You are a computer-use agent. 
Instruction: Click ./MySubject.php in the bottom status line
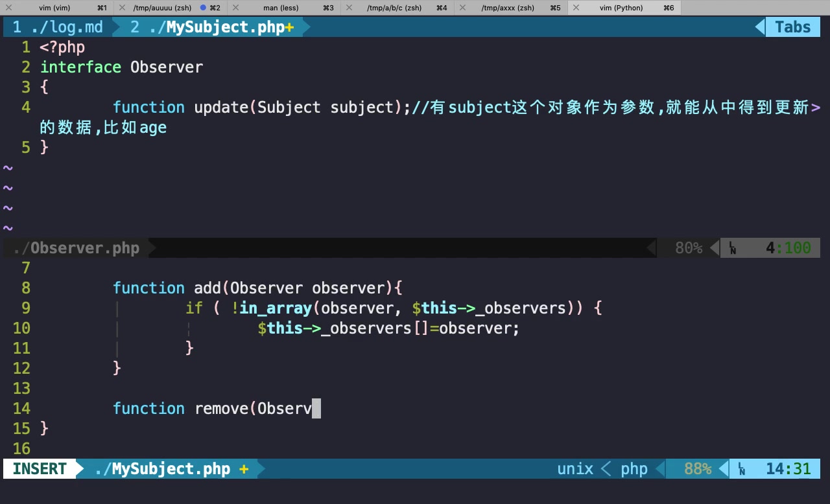point(162,469)
